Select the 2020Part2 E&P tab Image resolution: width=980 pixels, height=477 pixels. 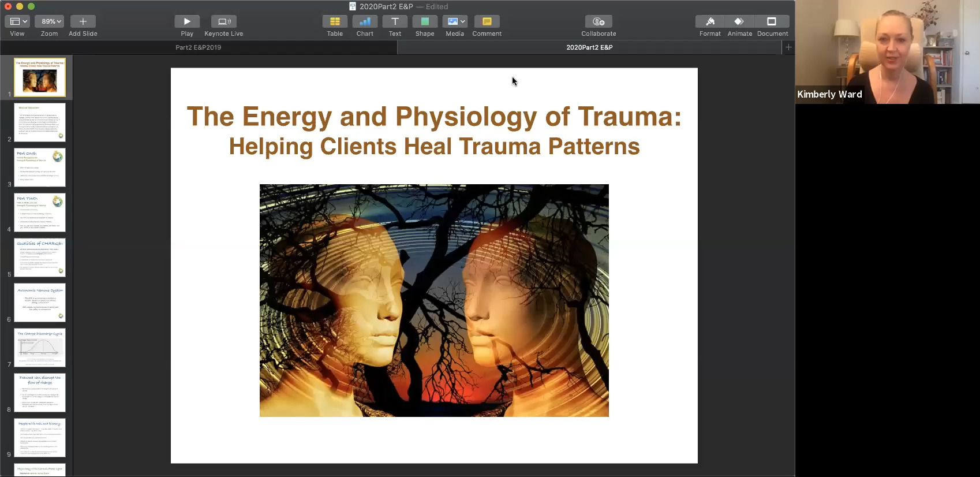[589, 47]
